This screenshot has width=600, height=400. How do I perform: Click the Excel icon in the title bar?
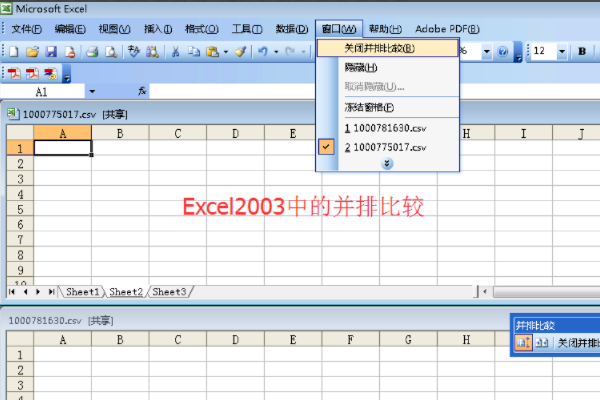(x=6, y=8)
